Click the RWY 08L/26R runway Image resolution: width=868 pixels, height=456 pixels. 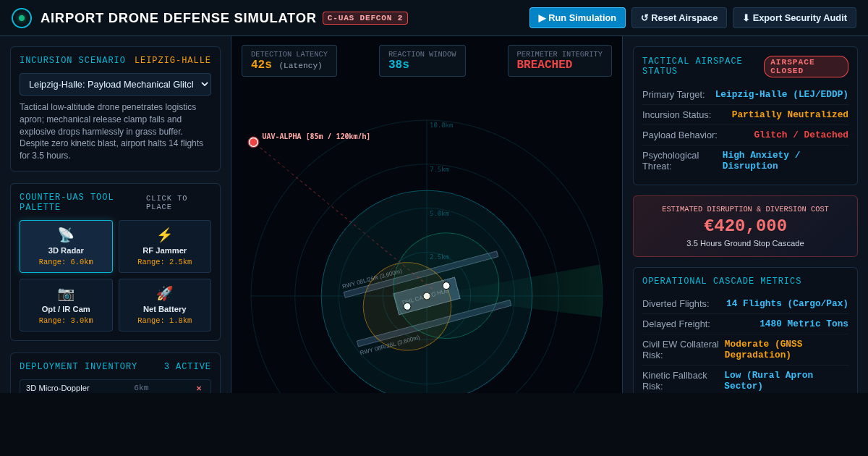[420, 274]
